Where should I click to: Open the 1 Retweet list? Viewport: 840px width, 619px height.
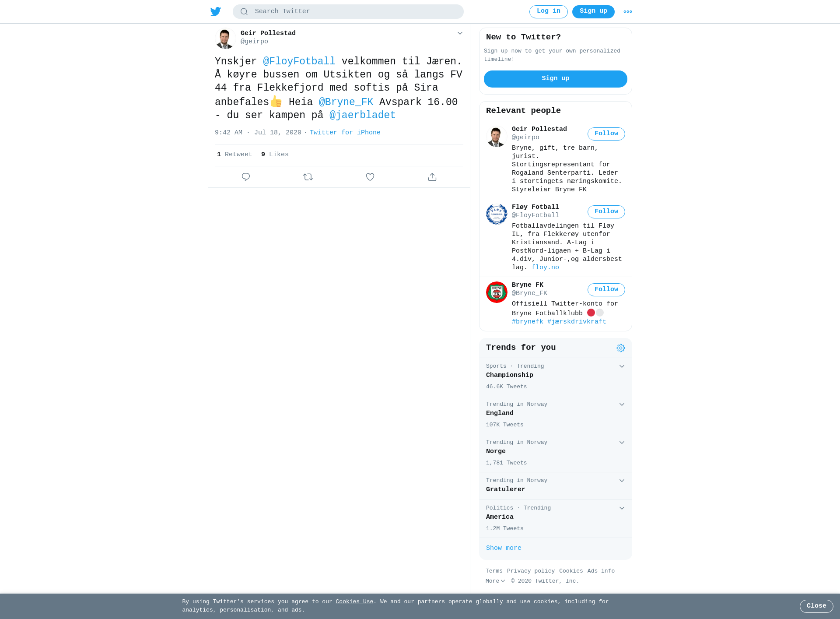tap(234, 155)
